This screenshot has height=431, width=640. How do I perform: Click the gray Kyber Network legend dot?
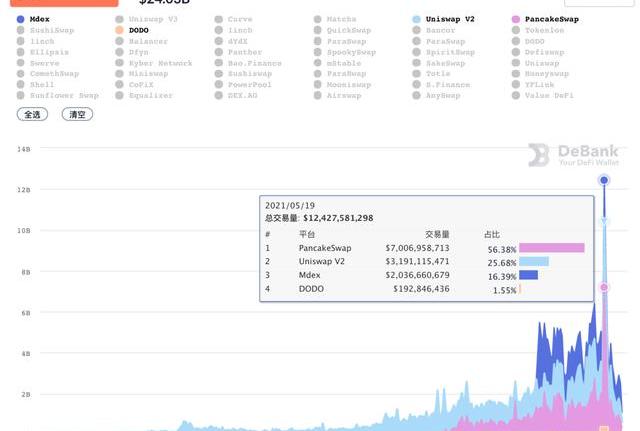pyautogui.click(x=119, y=63)
